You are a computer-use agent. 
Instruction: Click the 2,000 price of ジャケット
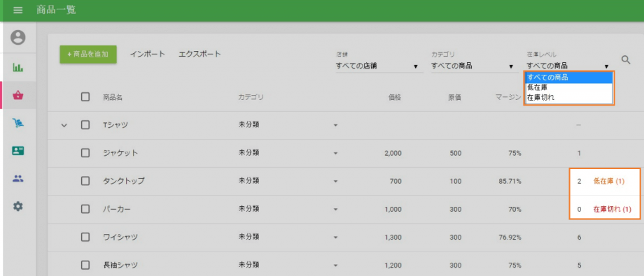pyautogui.click(x=393, y=154)
